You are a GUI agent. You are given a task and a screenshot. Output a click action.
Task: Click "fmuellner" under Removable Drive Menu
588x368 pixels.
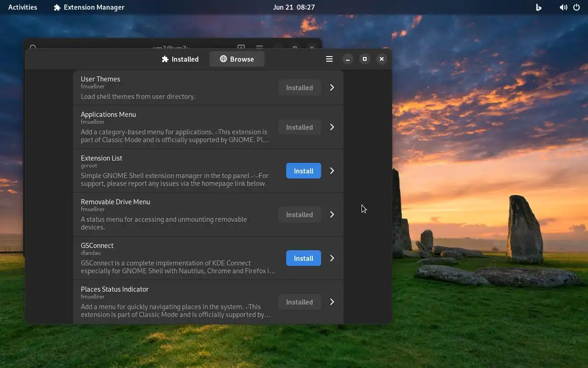(x=93, y=209)
